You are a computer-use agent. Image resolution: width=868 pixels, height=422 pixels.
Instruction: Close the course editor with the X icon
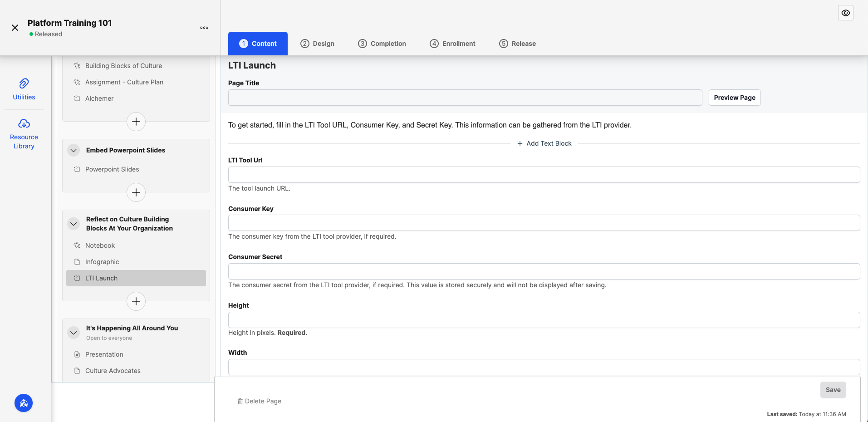coord(15,28)
